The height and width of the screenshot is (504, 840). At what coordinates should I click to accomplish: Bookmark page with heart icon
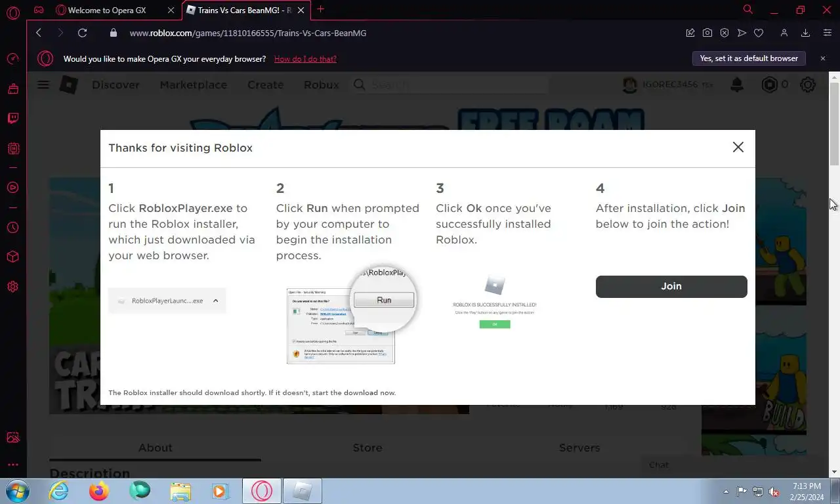(x=759, y=33)
